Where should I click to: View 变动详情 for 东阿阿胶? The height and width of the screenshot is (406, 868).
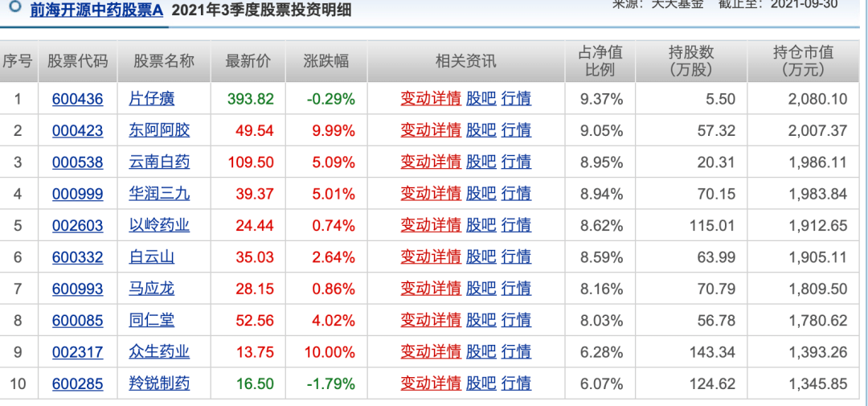pyautogui.click(x=431, y=131)
